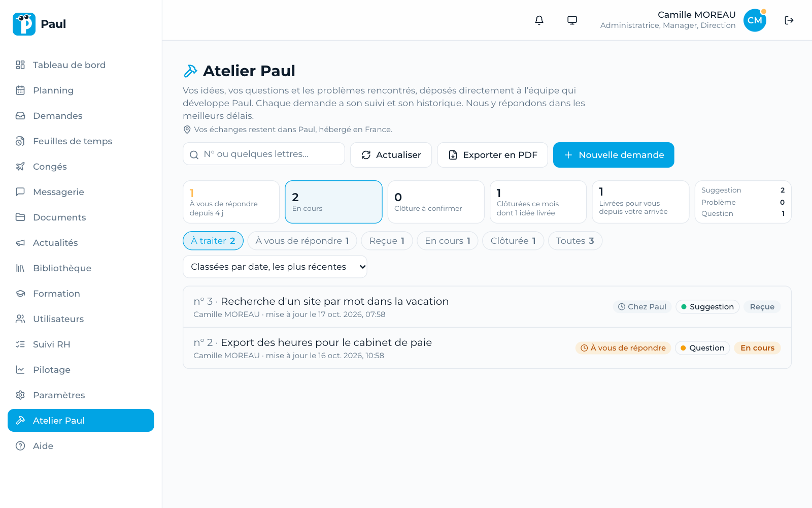Go to Suivi RH section
Image resolution: width=812 pixels, height=508 pixels.
(81, 344)
